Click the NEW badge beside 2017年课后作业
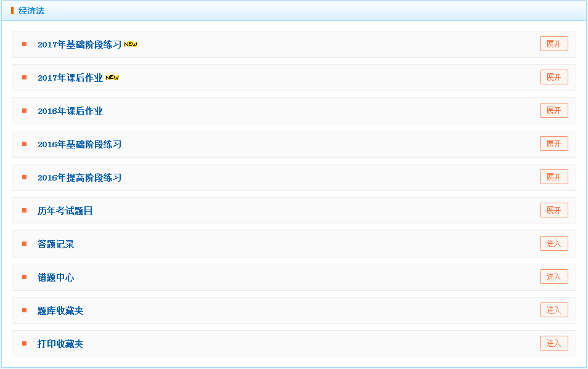Screen dimensions: 588x369 click(x=112, y=78)
